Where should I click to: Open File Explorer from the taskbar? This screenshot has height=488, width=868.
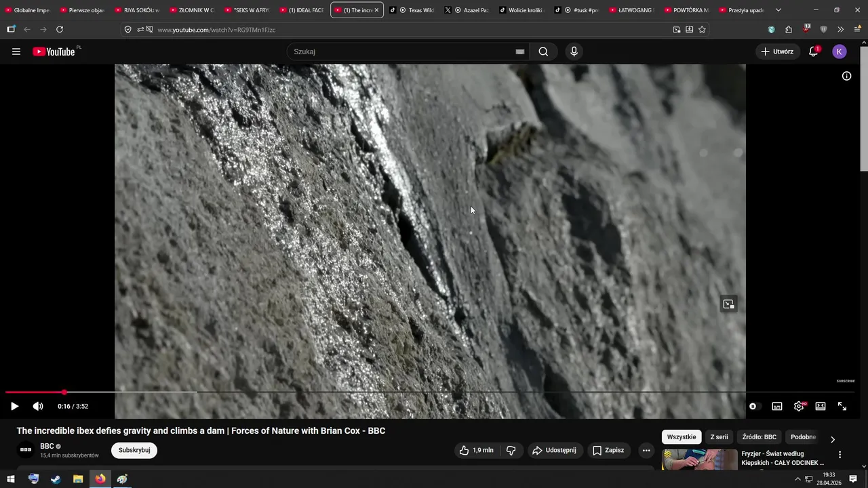78,479
